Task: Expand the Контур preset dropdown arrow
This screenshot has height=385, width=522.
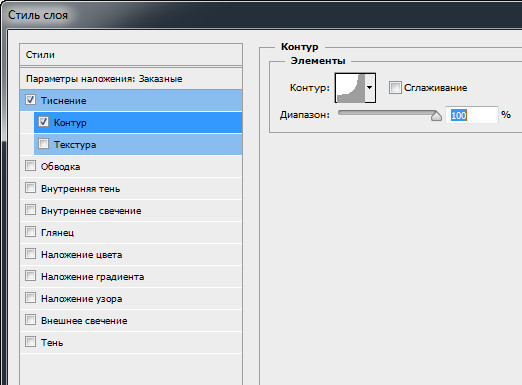Action: 370,88
